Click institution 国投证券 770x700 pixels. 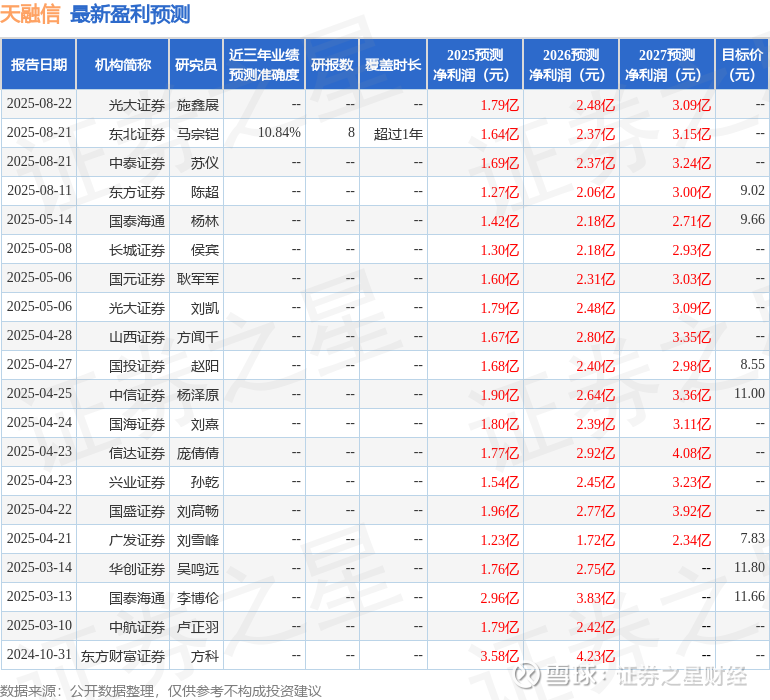(137, 365)
